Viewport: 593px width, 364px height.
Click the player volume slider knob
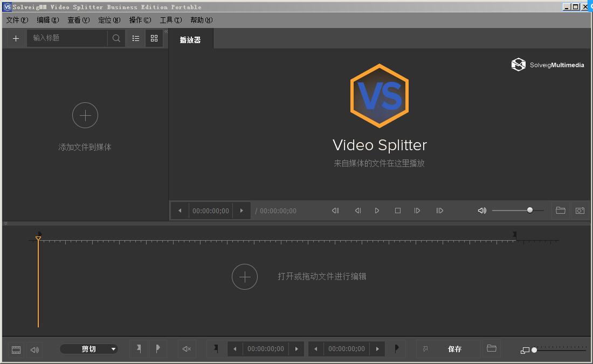tap(530, 211)
